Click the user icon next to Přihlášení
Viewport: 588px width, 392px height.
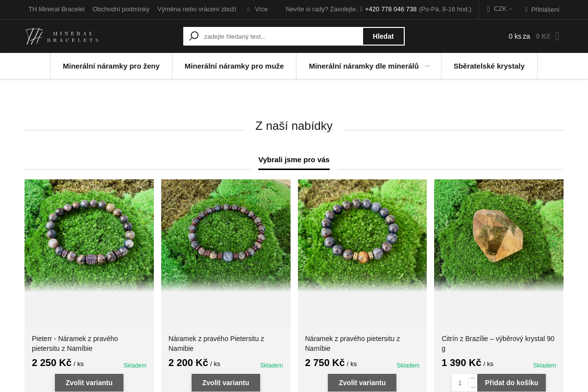pos(526,9)
